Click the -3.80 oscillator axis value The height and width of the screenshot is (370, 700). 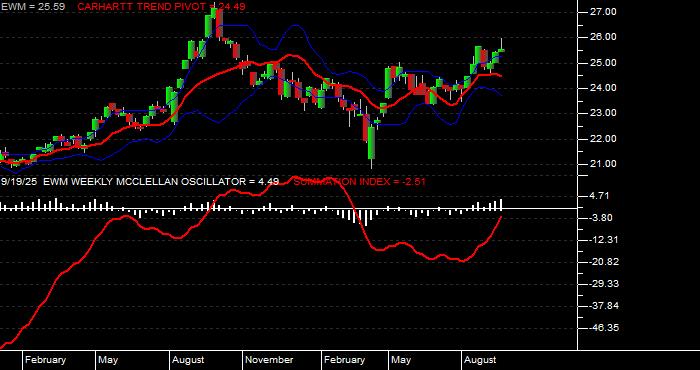coord(602,218)
